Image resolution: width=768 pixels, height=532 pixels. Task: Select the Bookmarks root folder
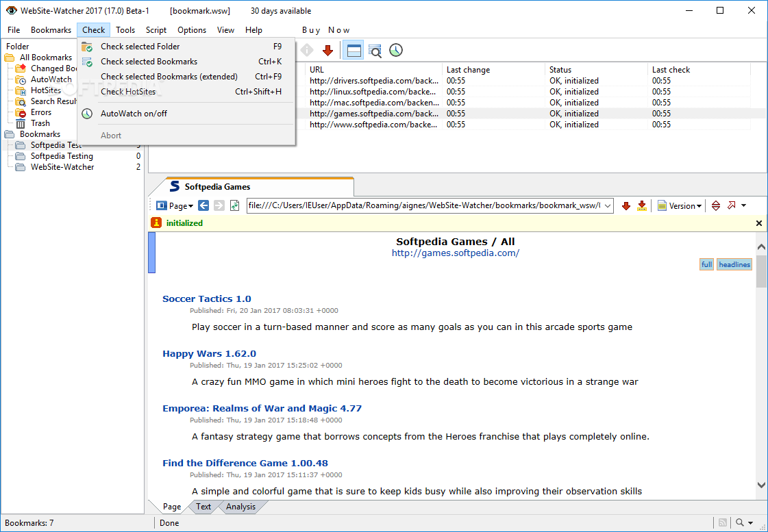click(40, 134)
